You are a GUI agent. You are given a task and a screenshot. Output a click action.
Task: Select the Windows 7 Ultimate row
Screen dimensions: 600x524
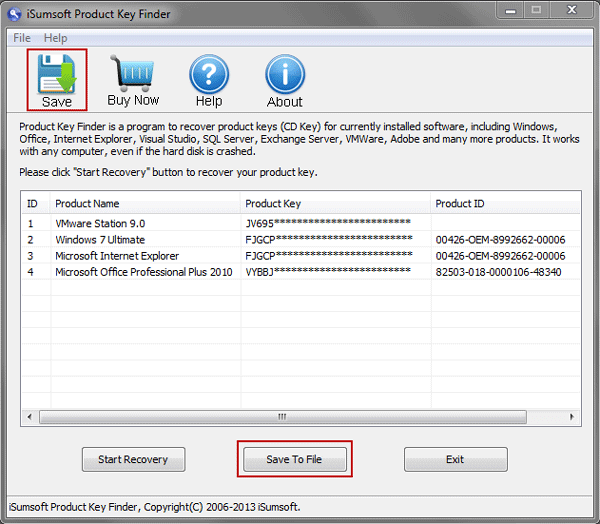(301, 240)
